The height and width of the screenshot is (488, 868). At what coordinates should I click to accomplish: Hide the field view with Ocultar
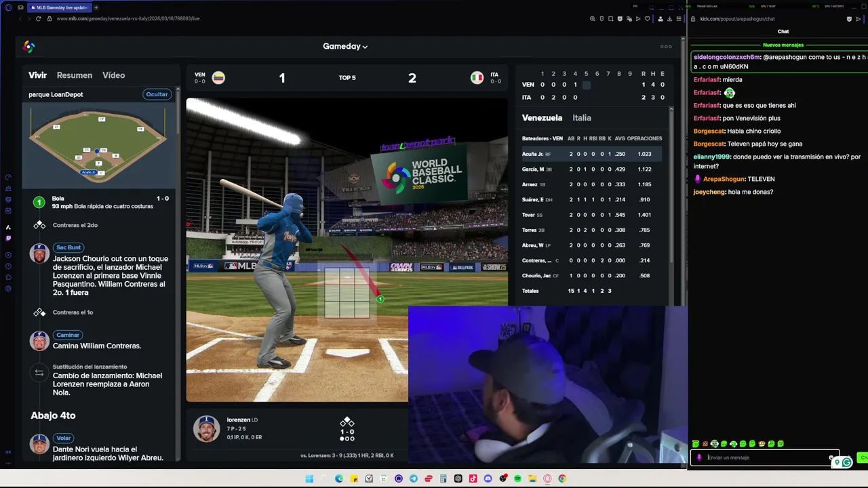click(x=157, y=94)
